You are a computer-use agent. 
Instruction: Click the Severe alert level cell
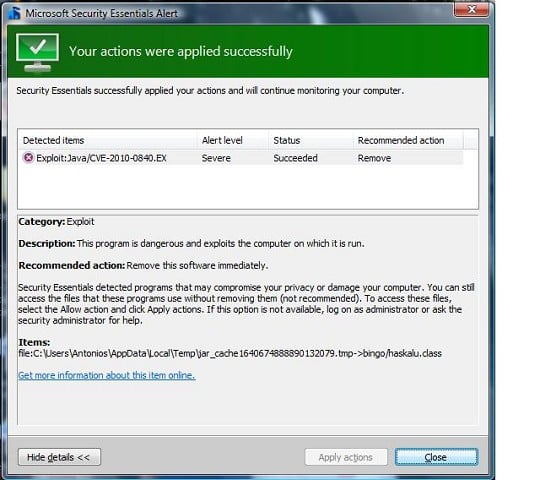point(216,158)
